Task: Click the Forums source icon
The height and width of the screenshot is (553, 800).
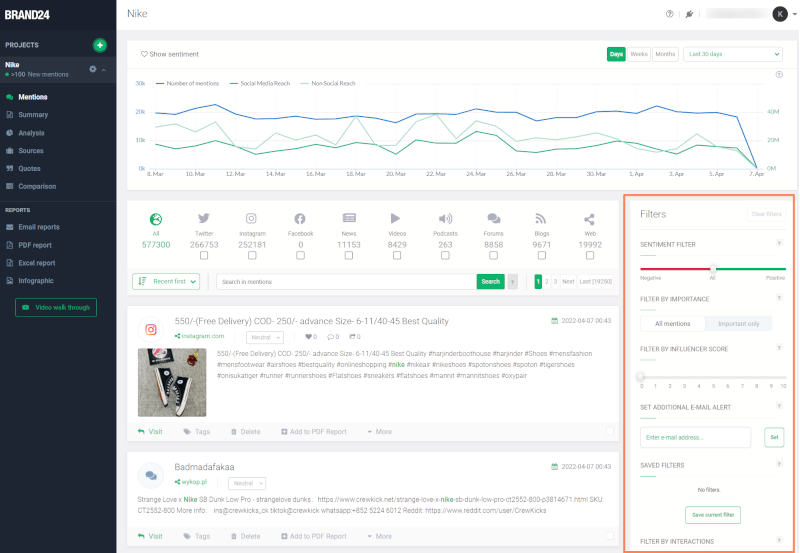Action: pyautogui.click(x=493, y=218)
